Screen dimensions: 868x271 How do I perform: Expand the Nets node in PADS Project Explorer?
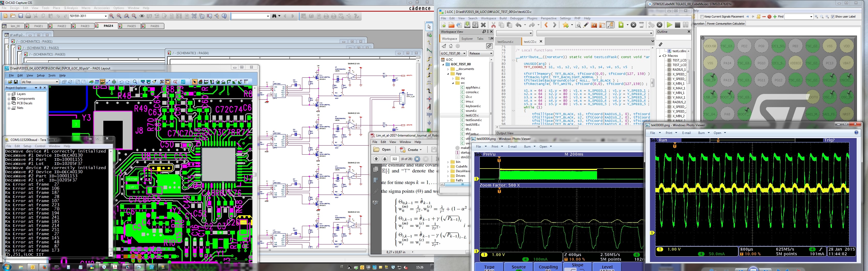(9, 108)
